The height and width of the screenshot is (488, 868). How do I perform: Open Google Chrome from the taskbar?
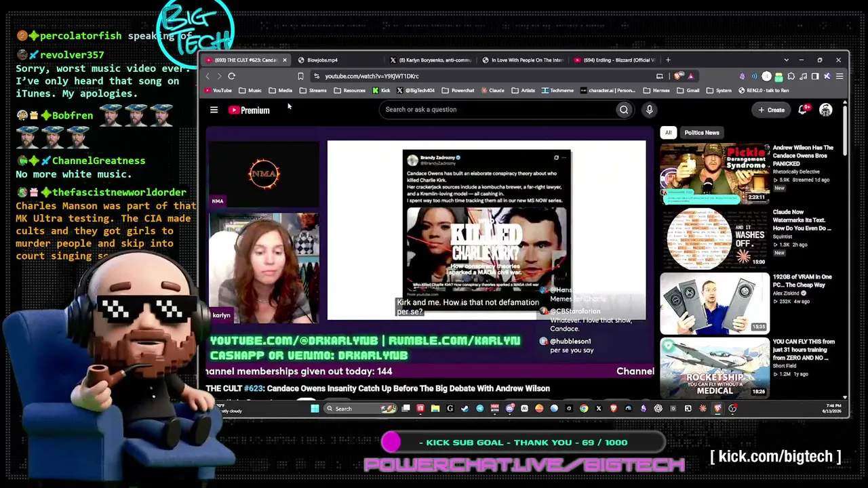point(584,408)
